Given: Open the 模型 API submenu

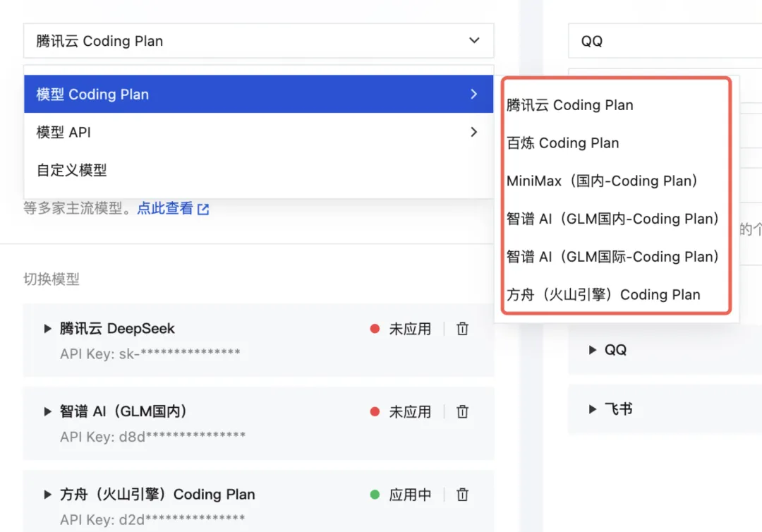Looking at the screenshot, I should [258, 132].
